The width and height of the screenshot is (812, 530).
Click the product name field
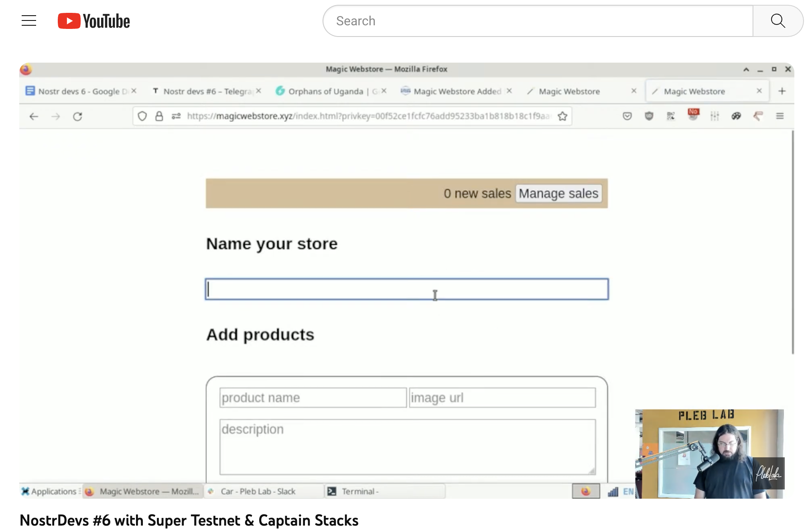coord(313,397)
